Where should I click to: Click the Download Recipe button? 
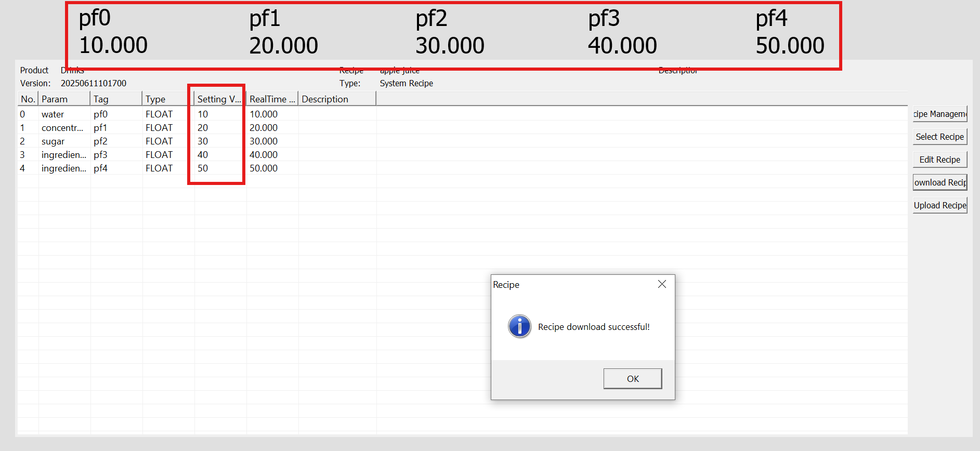coord(940,182)
